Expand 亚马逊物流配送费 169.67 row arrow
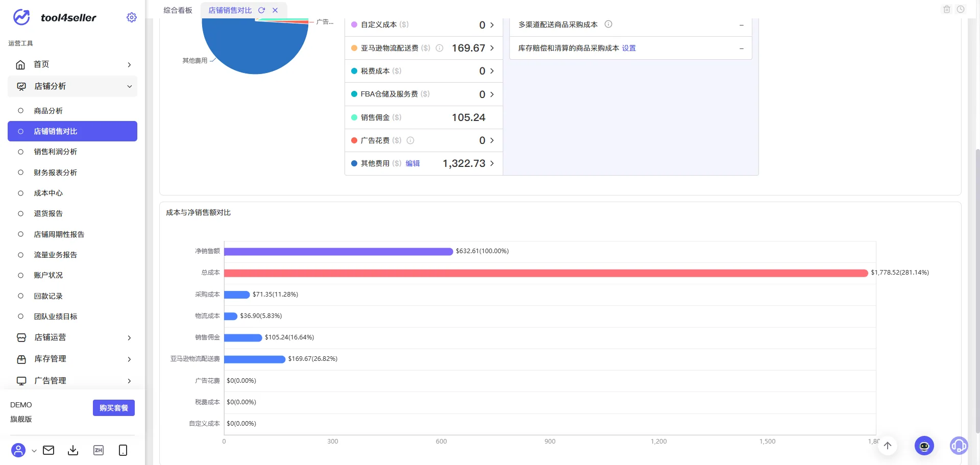The image size is (980, 465). 492,48
